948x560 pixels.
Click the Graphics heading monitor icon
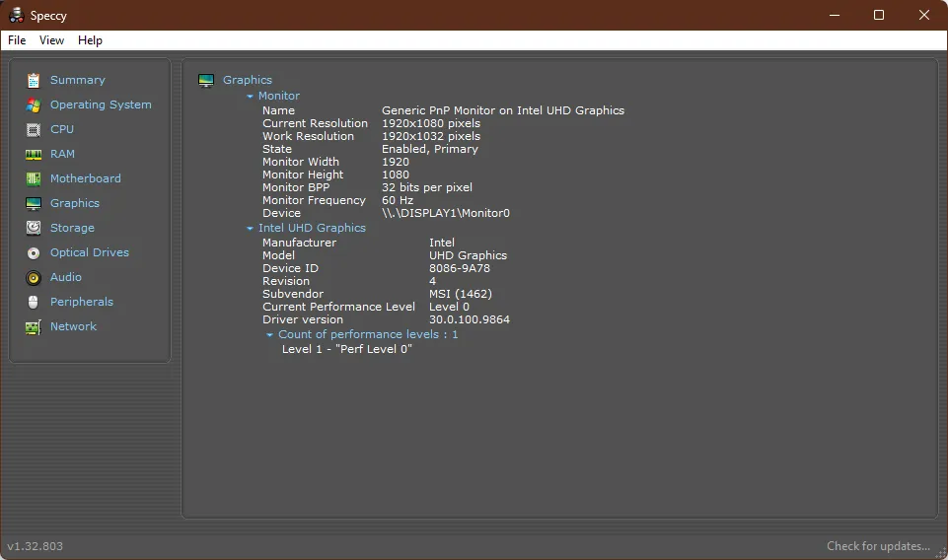pos(206,81)
